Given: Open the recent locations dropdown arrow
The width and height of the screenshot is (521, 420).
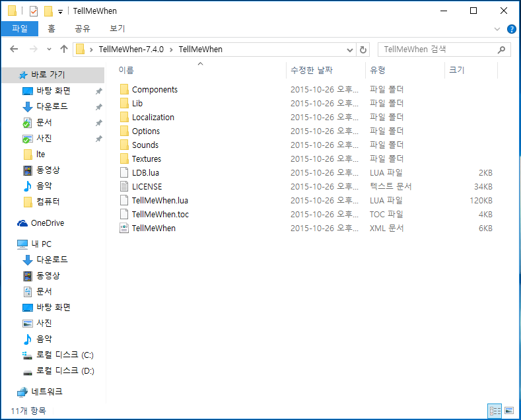Looking at the screenshot, I should coord(49,50).
